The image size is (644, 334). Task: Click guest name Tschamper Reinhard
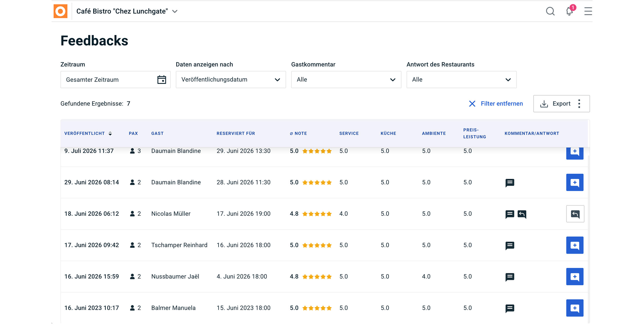(x=179, y=245)
